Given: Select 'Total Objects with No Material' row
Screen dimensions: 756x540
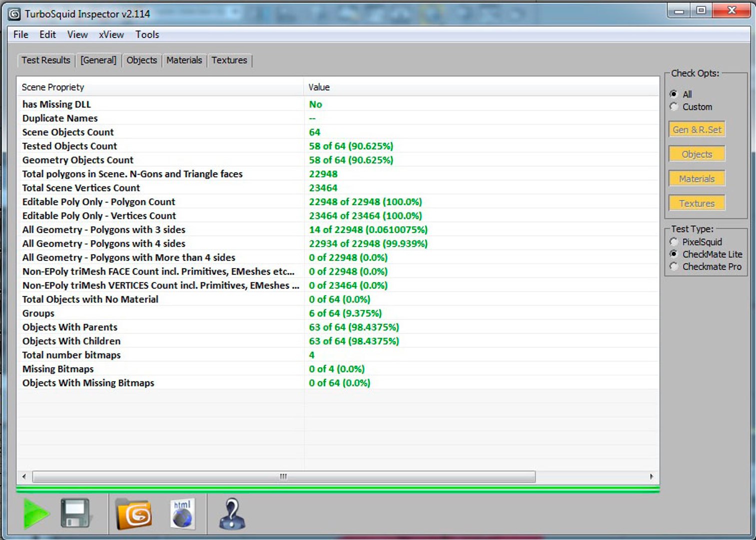Looking at the screenshot, I should pos(338,299).
